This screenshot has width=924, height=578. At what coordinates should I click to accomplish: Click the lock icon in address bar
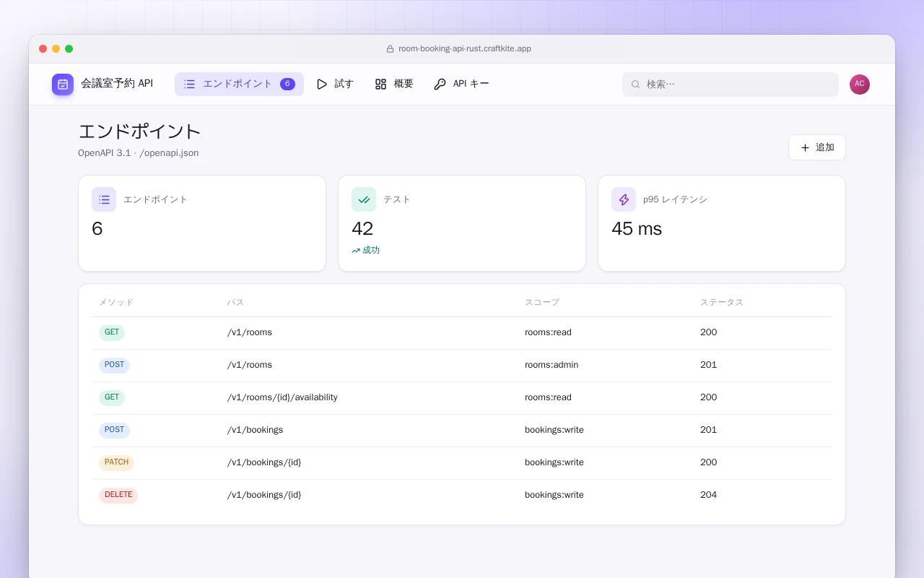[391, 49]
